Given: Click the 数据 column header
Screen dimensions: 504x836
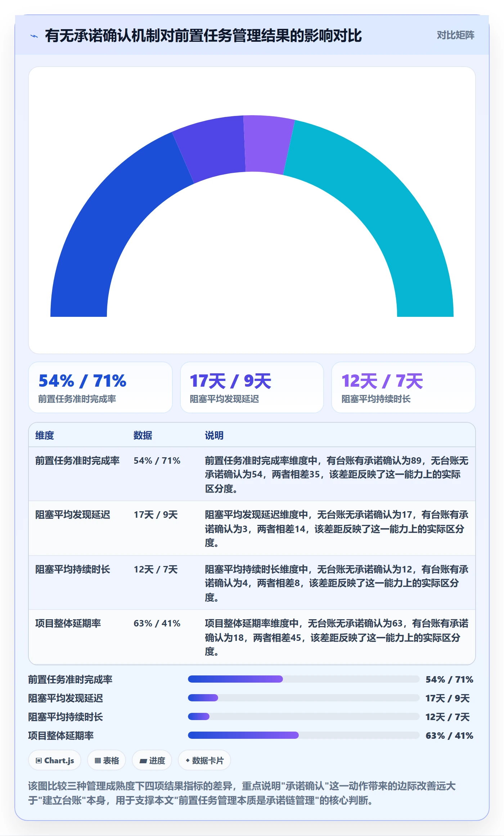Looking at the screenshot, I should 143,435.
